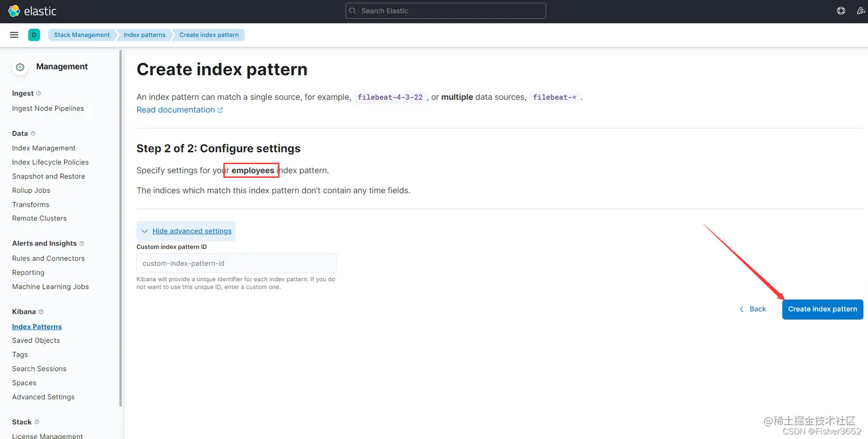
Task: Click the external link icon beside Read documentation
Action: [220, 110]
